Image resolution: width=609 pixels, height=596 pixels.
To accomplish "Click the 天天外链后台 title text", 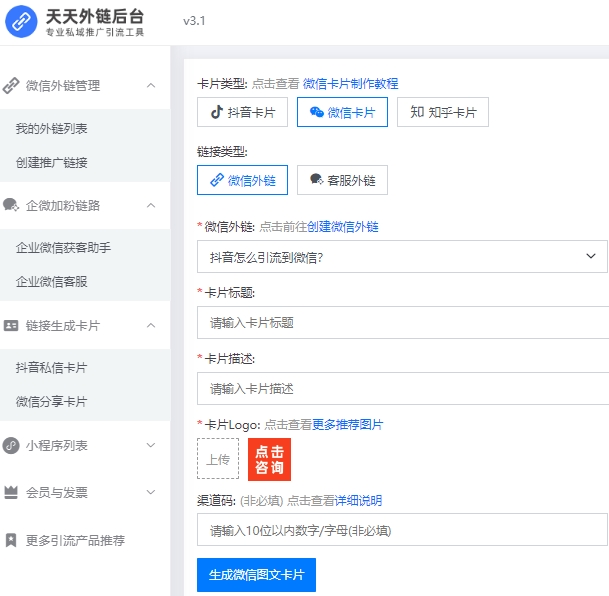I will [x=95, y=16].
